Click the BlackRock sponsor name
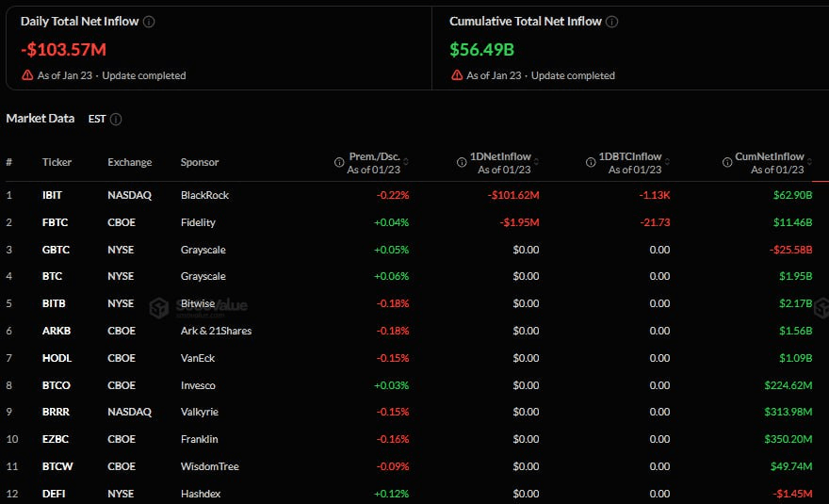This screenshot has height=504, width=829. pyautogui.click(x=204, y=195)
